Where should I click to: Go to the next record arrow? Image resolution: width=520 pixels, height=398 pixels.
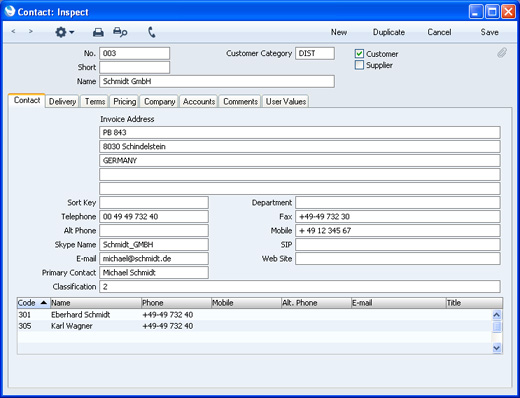click(x=31, y=32)
